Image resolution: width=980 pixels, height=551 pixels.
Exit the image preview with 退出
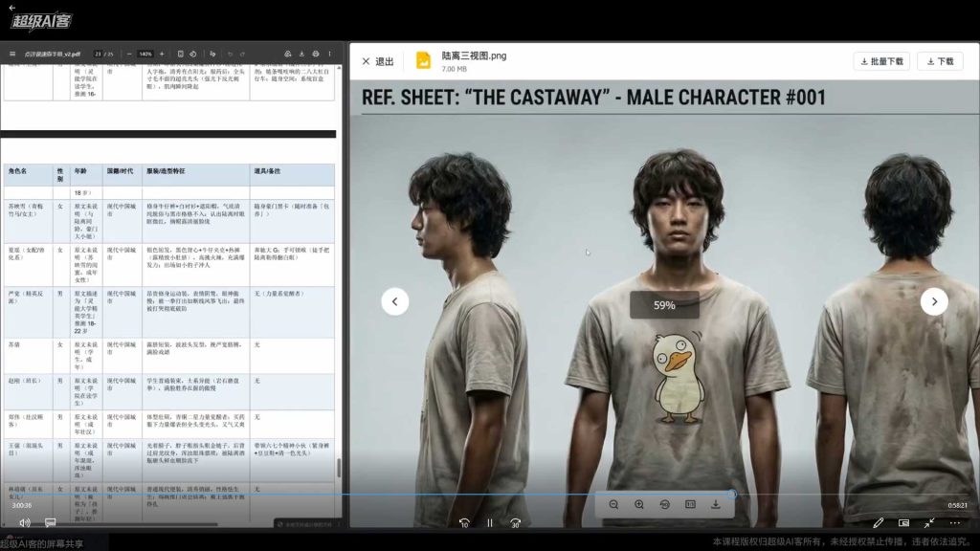(377, 61)
